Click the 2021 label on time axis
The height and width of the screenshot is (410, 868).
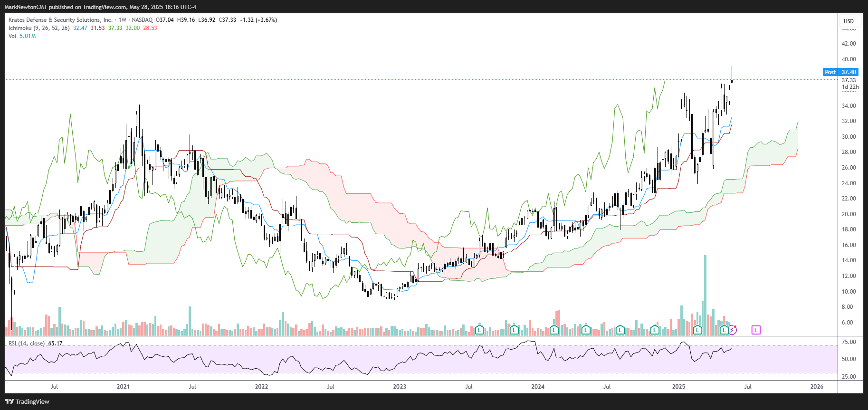[123, 386]
